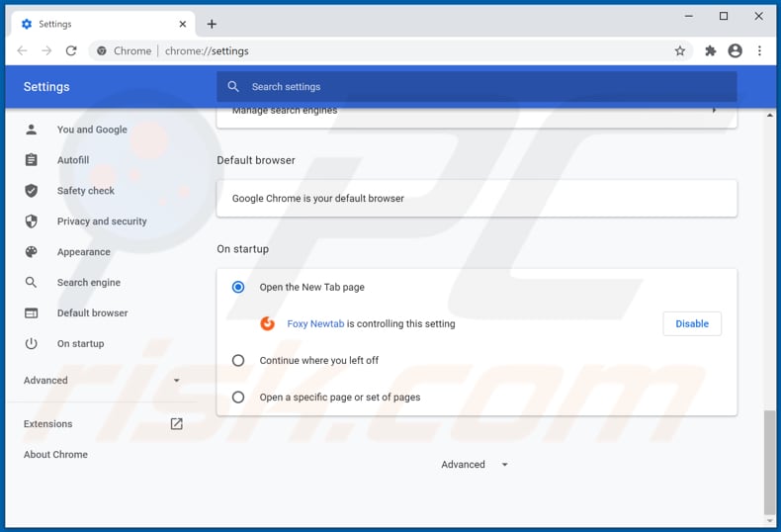
Task: Click the Search settings field
Action: [477, 86]
